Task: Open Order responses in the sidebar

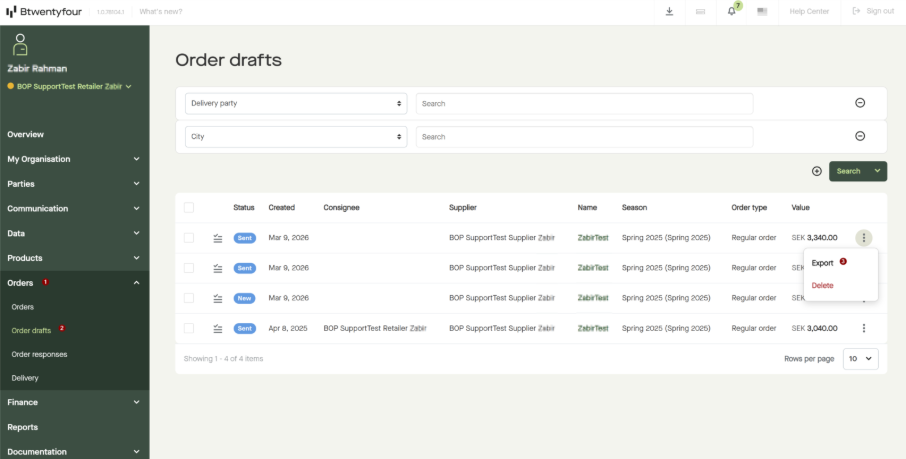Action: (x=39, y=354)
